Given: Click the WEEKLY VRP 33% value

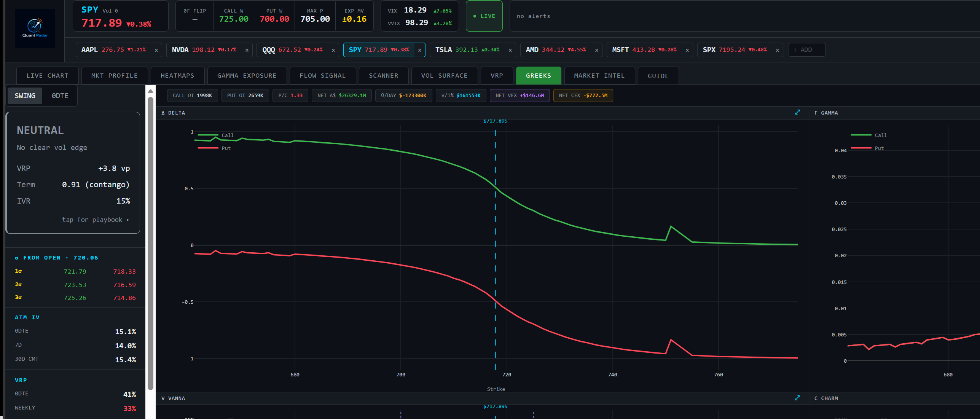Looking at the screenshot, I should pos(129,408).
